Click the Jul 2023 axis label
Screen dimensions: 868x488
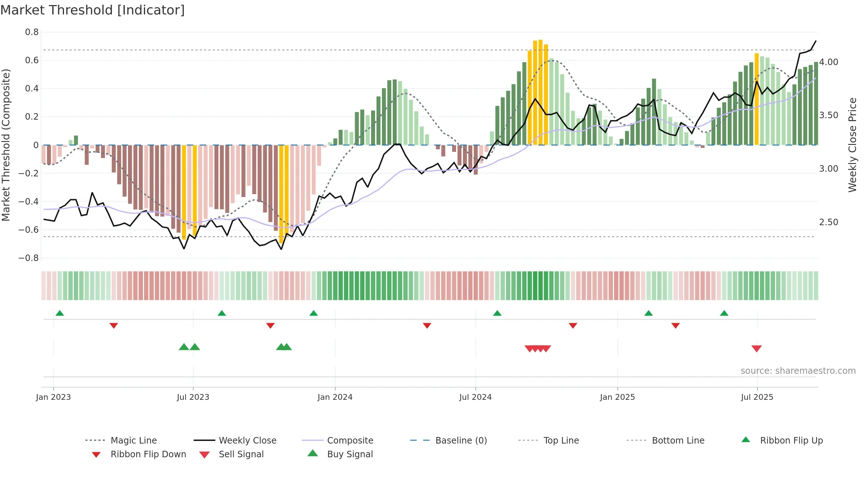point(193,397)
